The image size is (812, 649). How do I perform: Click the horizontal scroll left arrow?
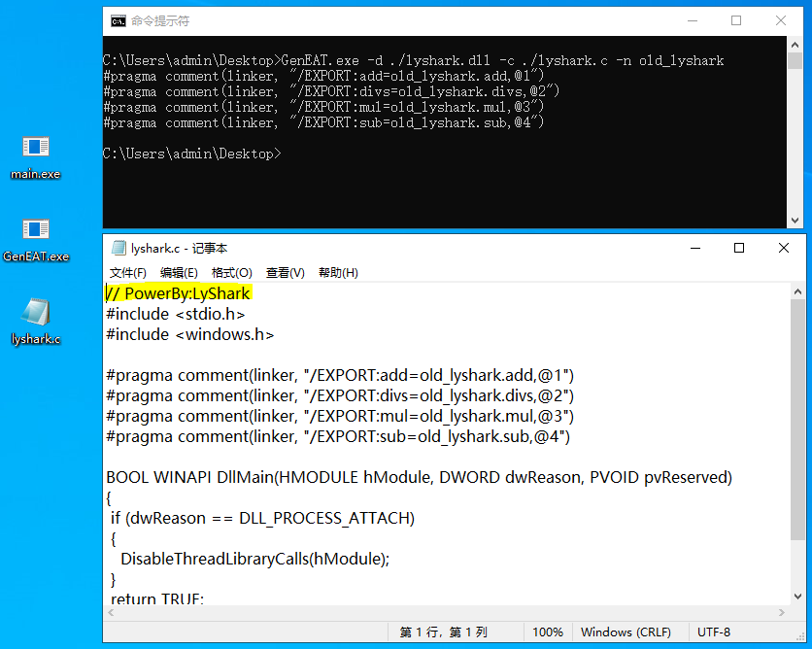pos(111,612)
